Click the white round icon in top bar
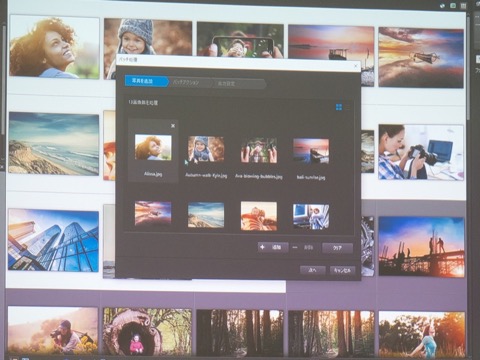 click(x=442, y=5)
